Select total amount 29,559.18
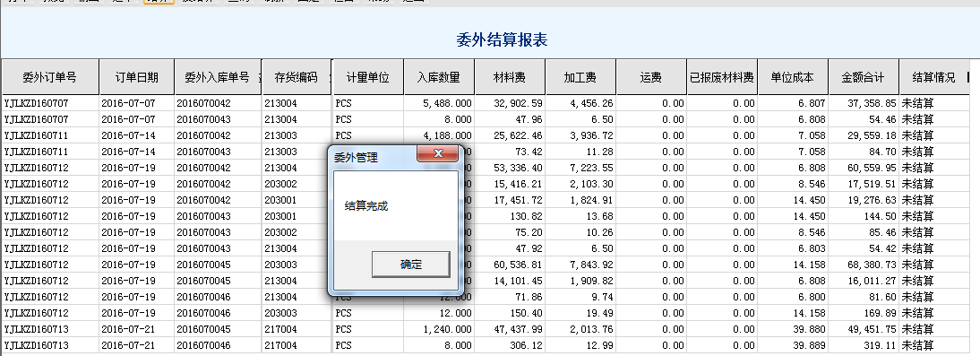Viewport: 980px width, 356px height. click(x=864, y=135)
